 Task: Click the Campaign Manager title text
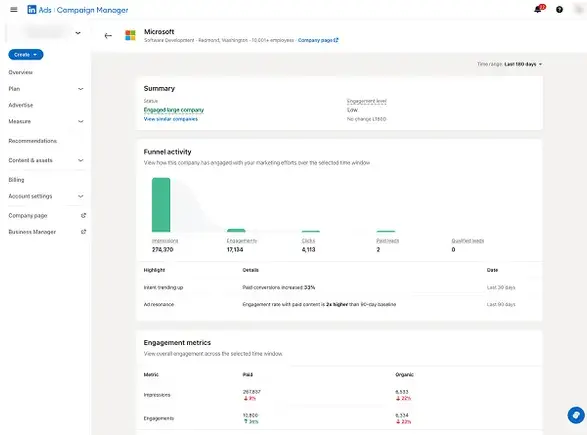click(92, 10)
